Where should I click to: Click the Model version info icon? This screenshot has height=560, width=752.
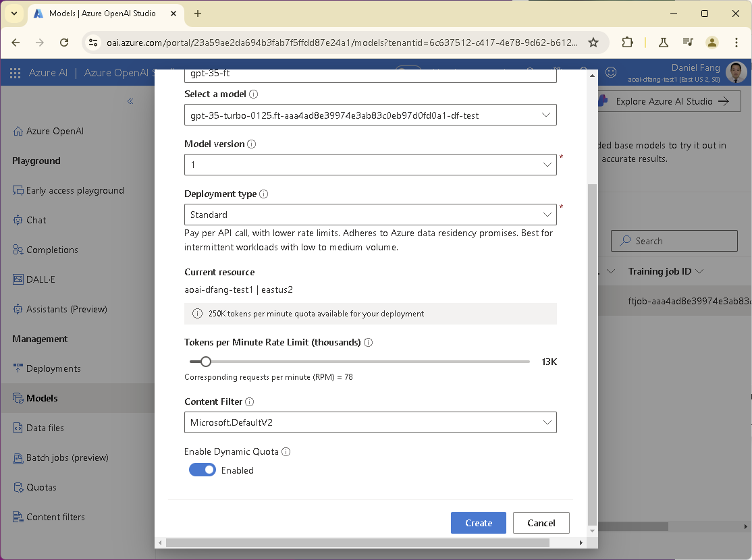coord(251,144)
